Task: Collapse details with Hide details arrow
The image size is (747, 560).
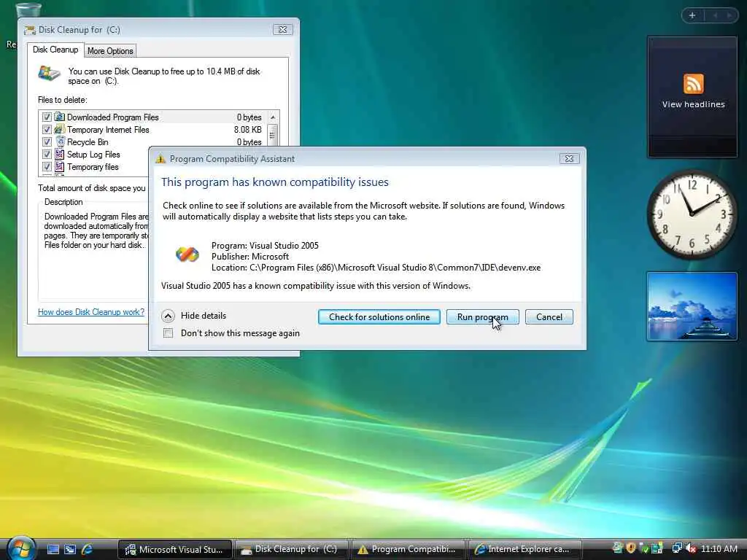Action: [168, 316]
